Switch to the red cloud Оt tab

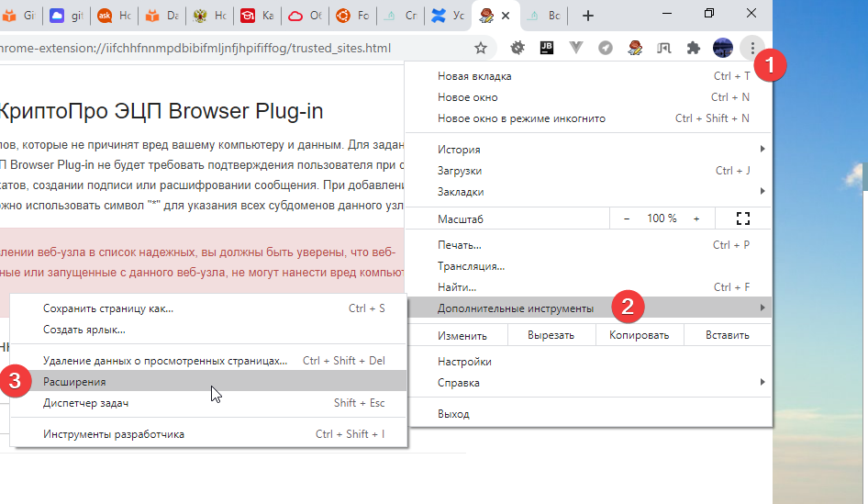pyautogui.click(x=306, y=16)
